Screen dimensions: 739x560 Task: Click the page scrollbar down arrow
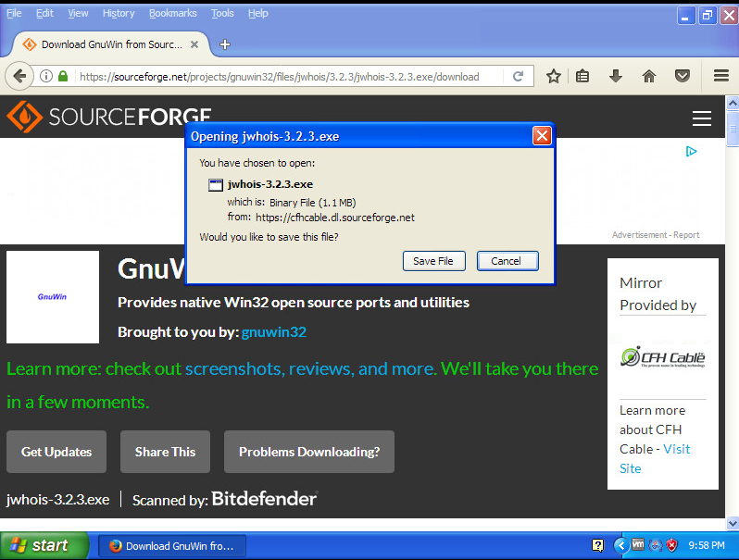point(733,523)
